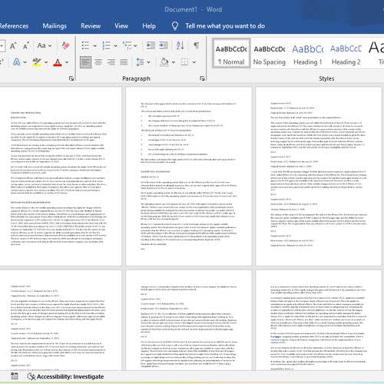Apply the Normal style
Screen dimensions: 384x384
[231, 54]
